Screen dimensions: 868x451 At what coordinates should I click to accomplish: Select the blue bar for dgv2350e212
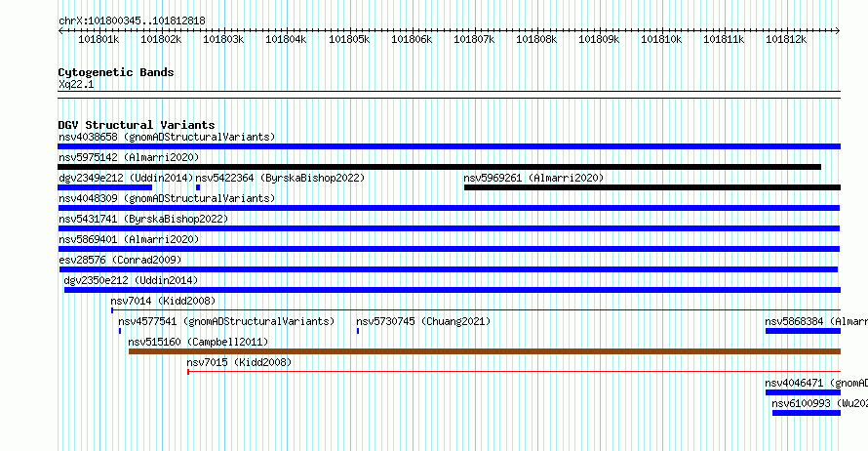453,290
